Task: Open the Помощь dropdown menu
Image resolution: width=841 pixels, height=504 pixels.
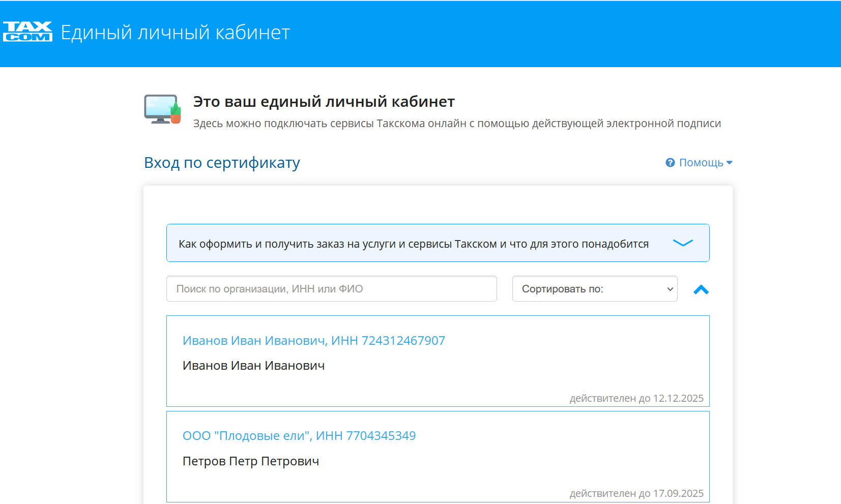Action: coord(701,163)
